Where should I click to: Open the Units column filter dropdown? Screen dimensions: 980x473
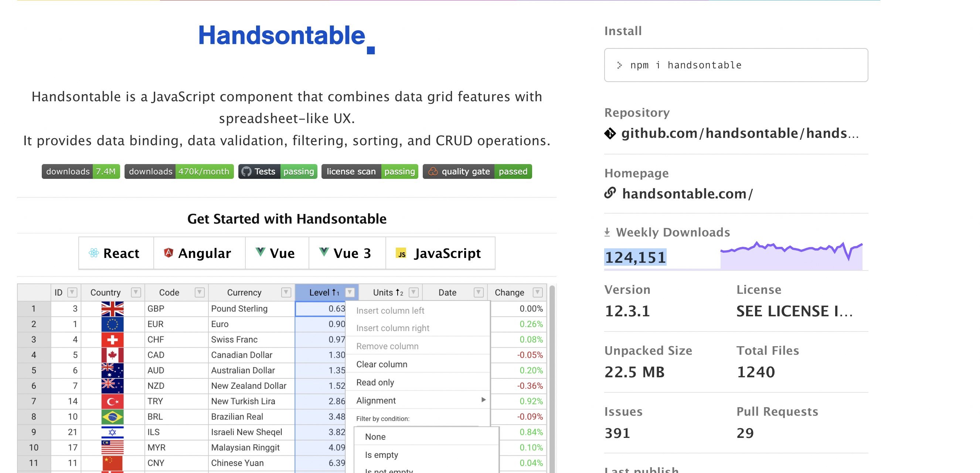414,292
